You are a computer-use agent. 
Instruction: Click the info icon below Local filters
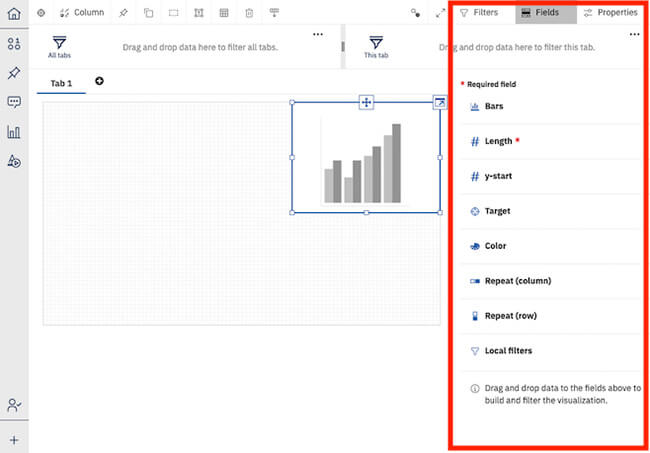coord(475,388)
